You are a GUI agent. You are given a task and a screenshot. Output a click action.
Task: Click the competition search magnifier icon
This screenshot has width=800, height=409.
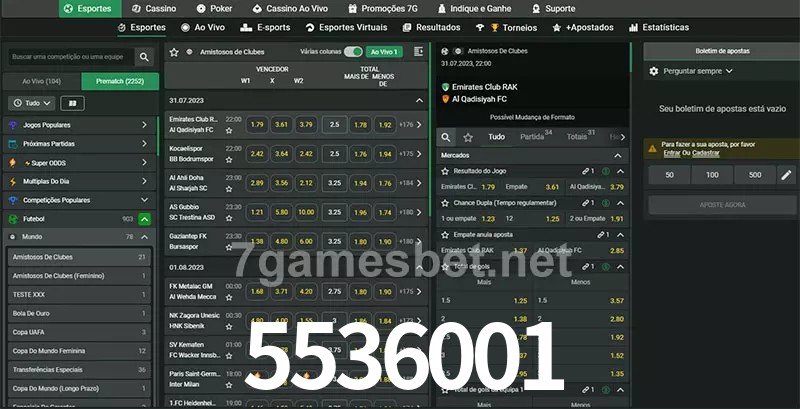pyautogui.click(x=145, y=58)
